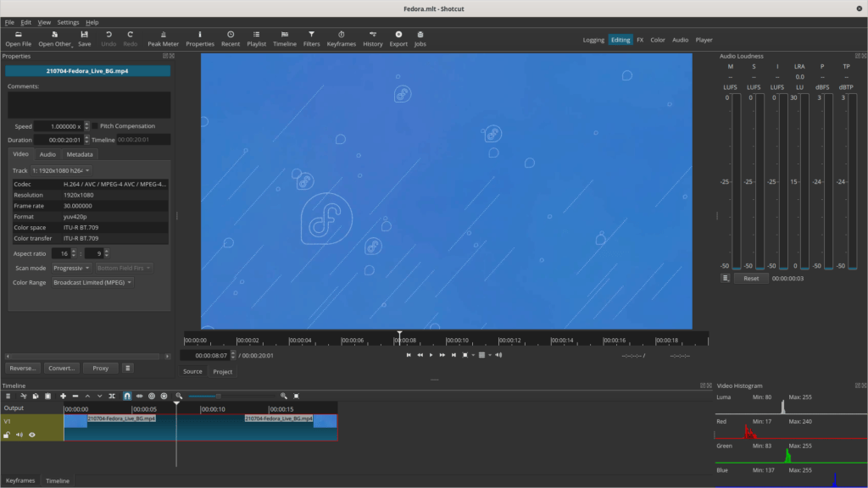Open the Track selection dropdown

pos(62,170)
